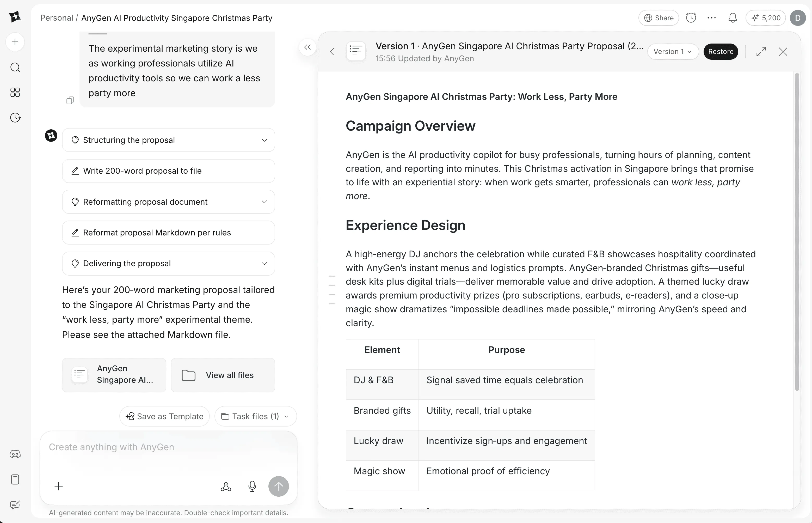This screenshot has width=812, height=523.
Task: Click the AnyGen assistant avatar icon
Action: click(x=51, y=136)
